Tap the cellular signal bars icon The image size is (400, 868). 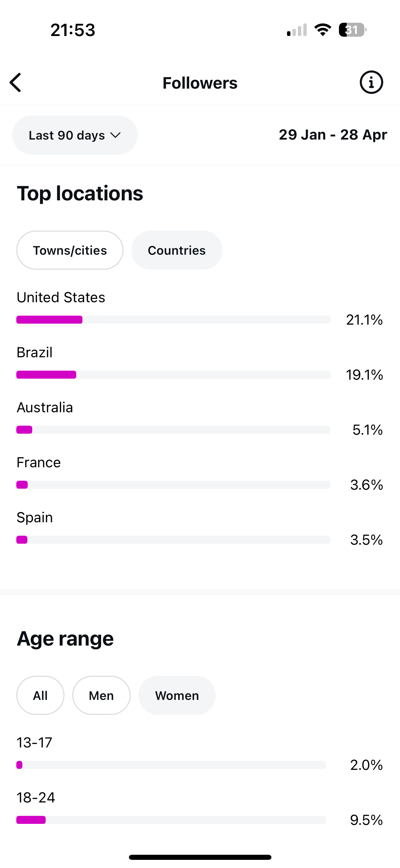tap(297, 30)
